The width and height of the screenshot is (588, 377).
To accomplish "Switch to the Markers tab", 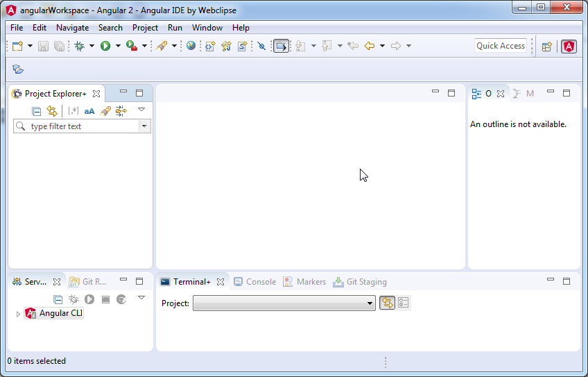I will point(304,282).
